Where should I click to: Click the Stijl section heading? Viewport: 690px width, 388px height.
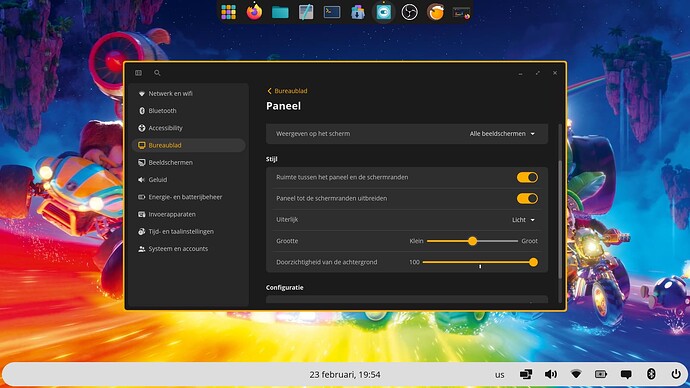point(272,159)
